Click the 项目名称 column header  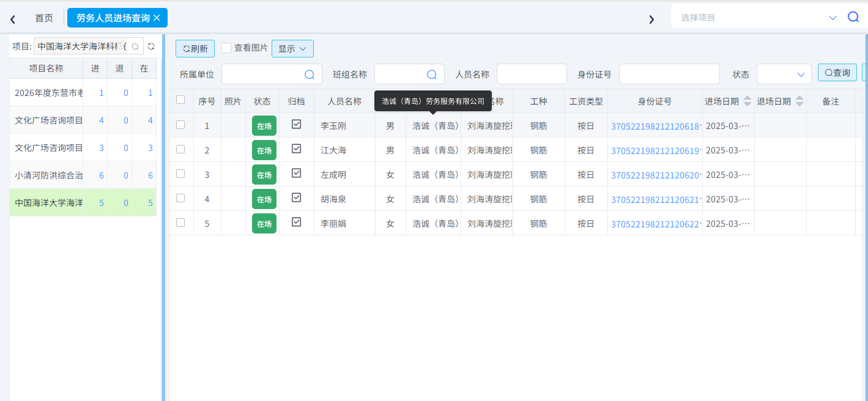click(x=46, y=68)
